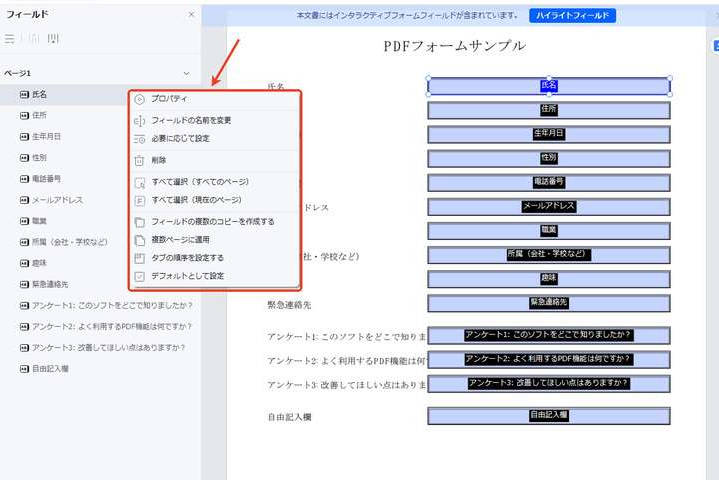The width and height of the screenshot is (719, 480).
Task: Click the 住所 form field on the page
Action: [x=549, y=110]
